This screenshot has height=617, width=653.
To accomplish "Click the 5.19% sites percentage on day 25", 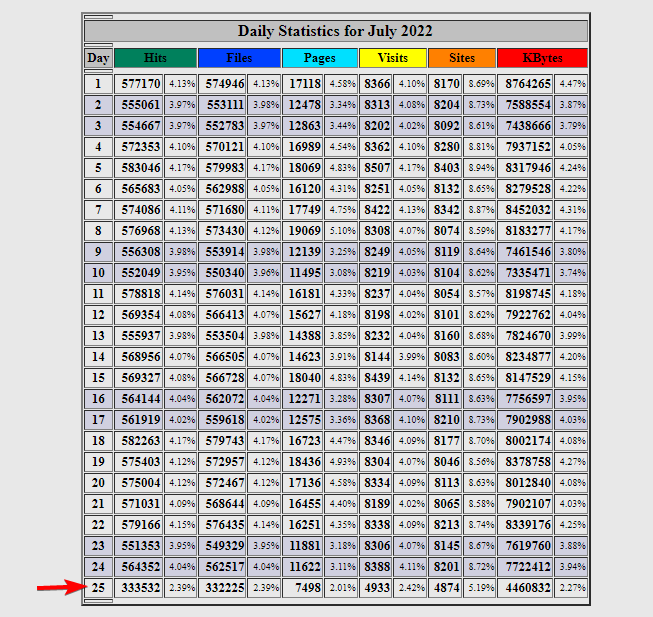I will [x=479, y=587].
